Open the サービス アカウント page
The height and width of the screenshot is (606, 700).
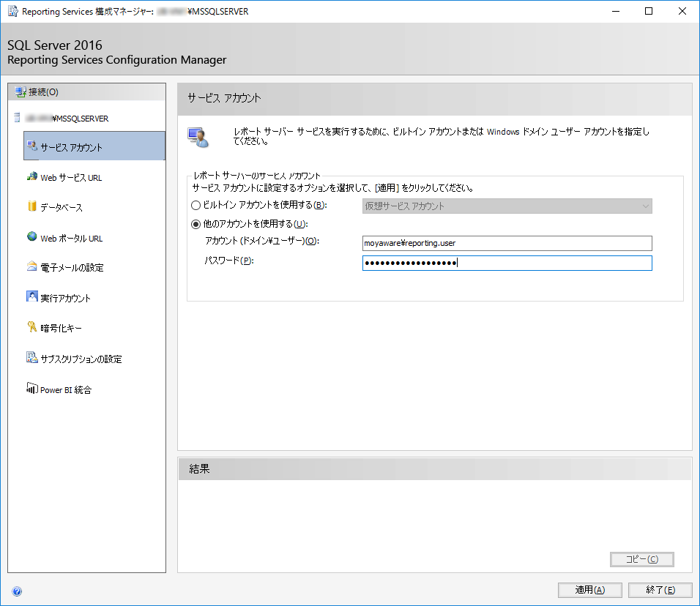(94, 146)
